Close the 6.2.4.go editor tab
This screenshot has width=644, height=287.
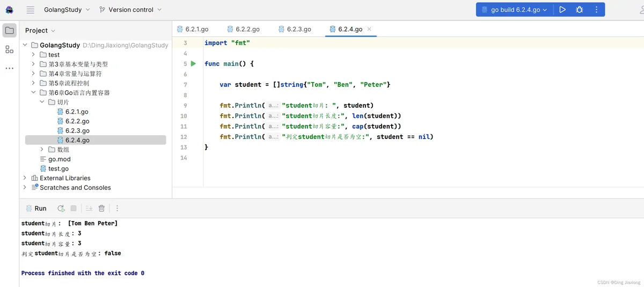pyautogui.click(x=369, y=29)
